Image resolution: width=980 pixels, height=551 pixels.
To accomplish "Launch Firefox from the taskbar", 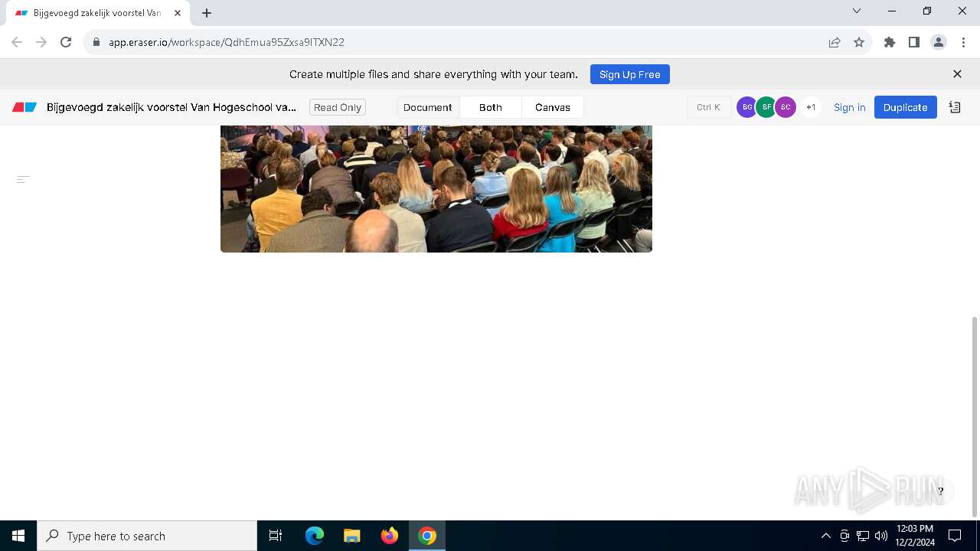I will tap(390, 536).
